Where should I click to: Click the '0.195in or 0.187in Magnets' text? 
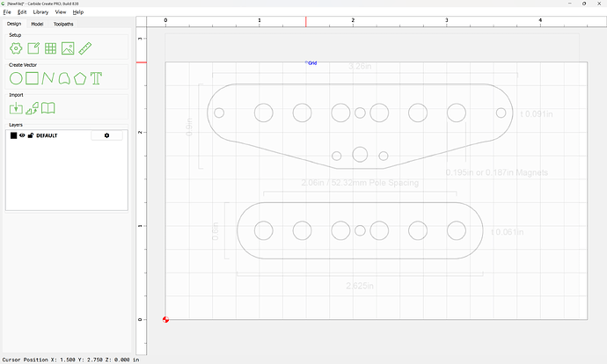tap(497, 172)
